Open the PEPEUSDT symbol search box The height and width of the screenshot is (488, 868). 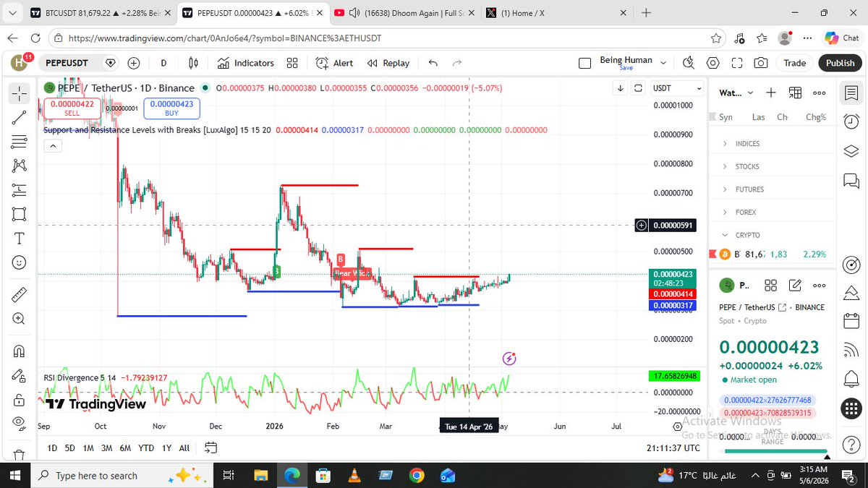pos(67,63)
